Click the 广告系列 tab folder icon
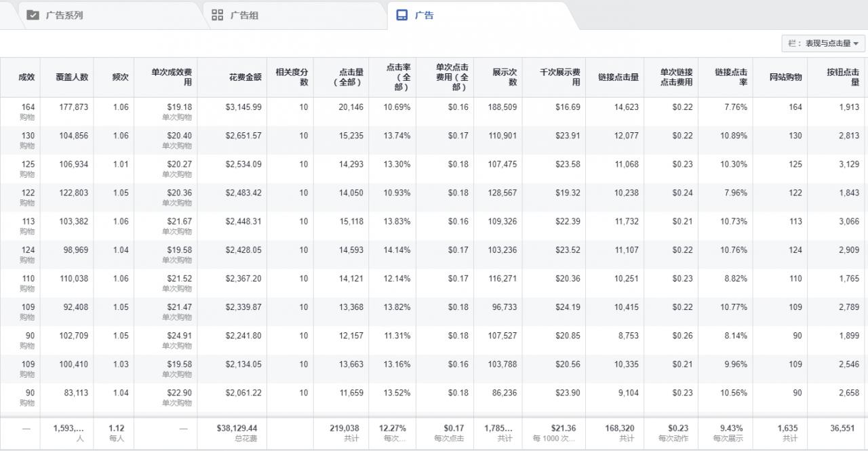Viewport: 868px width, 451px height. [33, 15]
